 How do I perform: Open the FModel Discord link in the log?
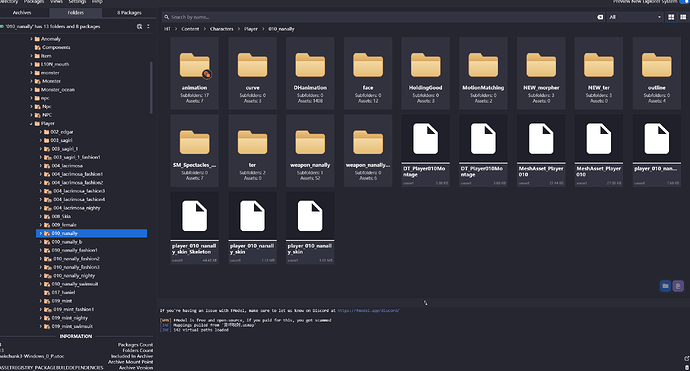368,310
